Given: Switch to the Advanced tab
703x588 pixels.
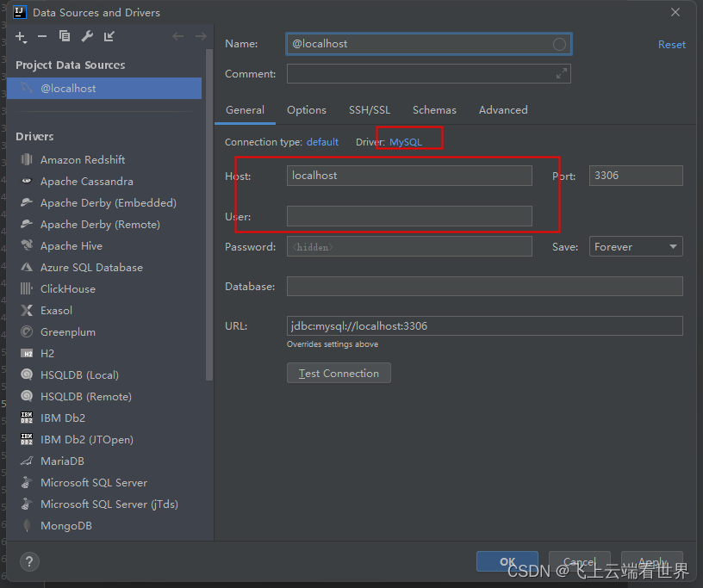Looking at the screenshot, I should point(503,110).
